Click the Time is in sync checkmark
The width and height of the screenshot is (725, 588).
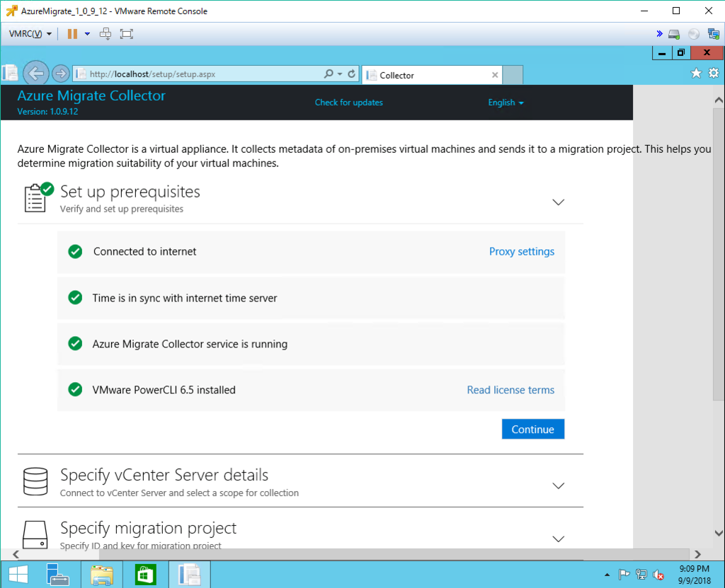pyautogui.click(x=75, y=298)
